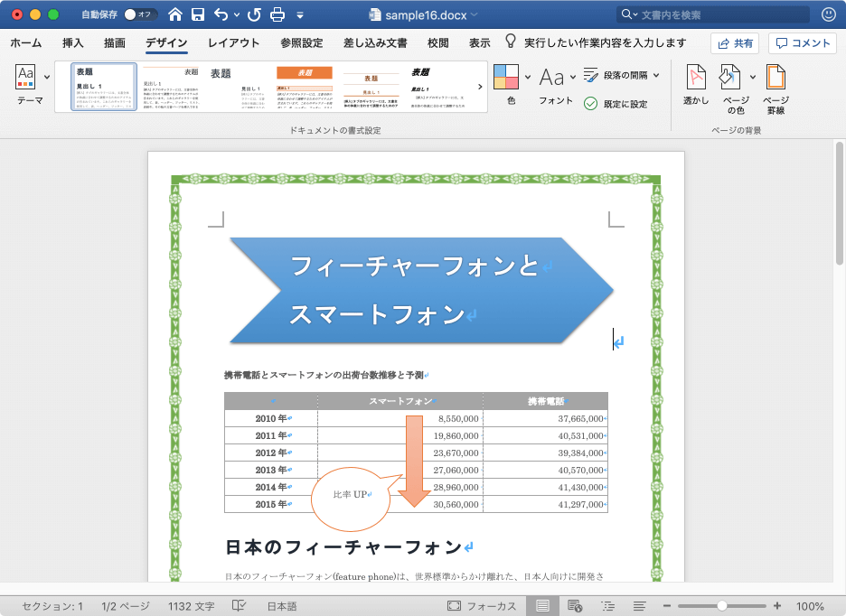
Task: Open the Review (校閲) tab
Action: coord(438,42)
